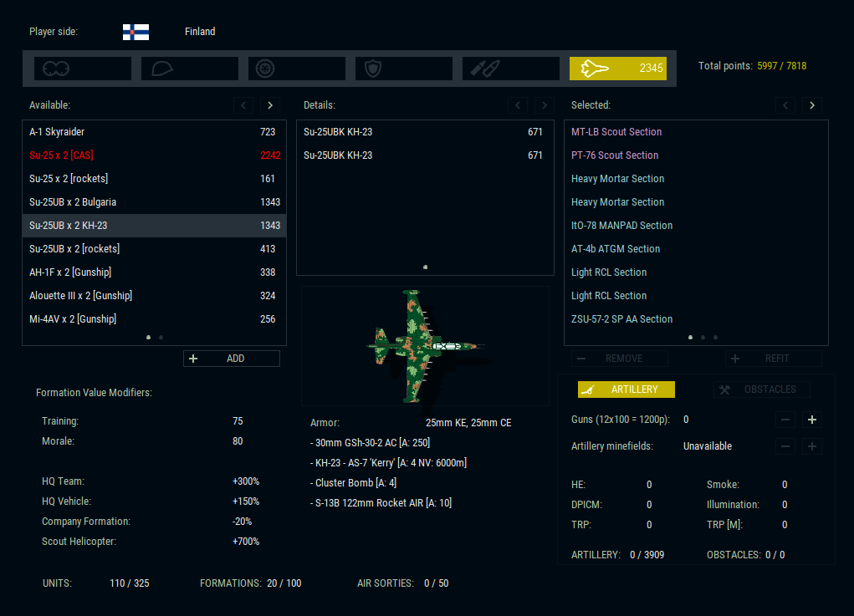854x616 pixels.
Task: Click the Su-25 aircraft preview image
Action: pyautogui.click(x=426, y=346)
